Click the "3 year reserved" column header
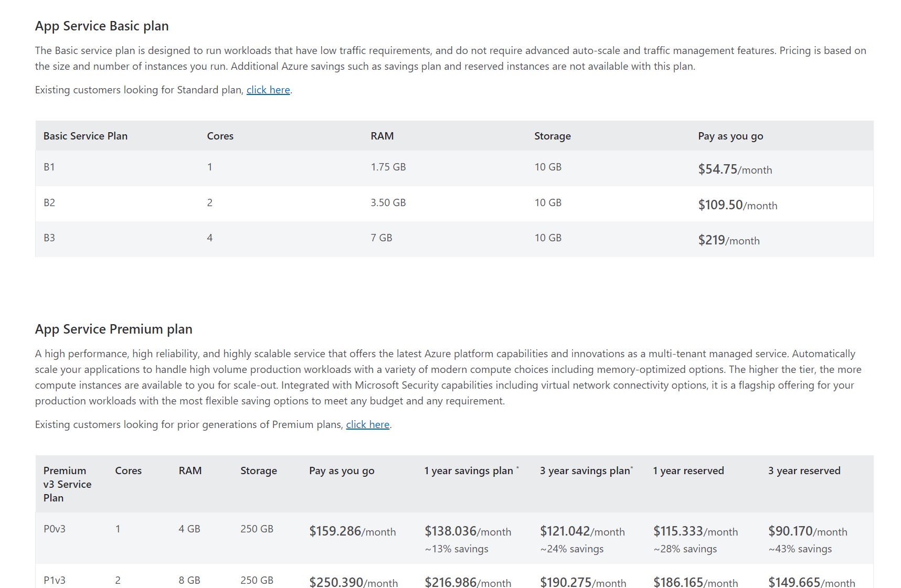This screenshot has height=588, width=901. point(804,471)
